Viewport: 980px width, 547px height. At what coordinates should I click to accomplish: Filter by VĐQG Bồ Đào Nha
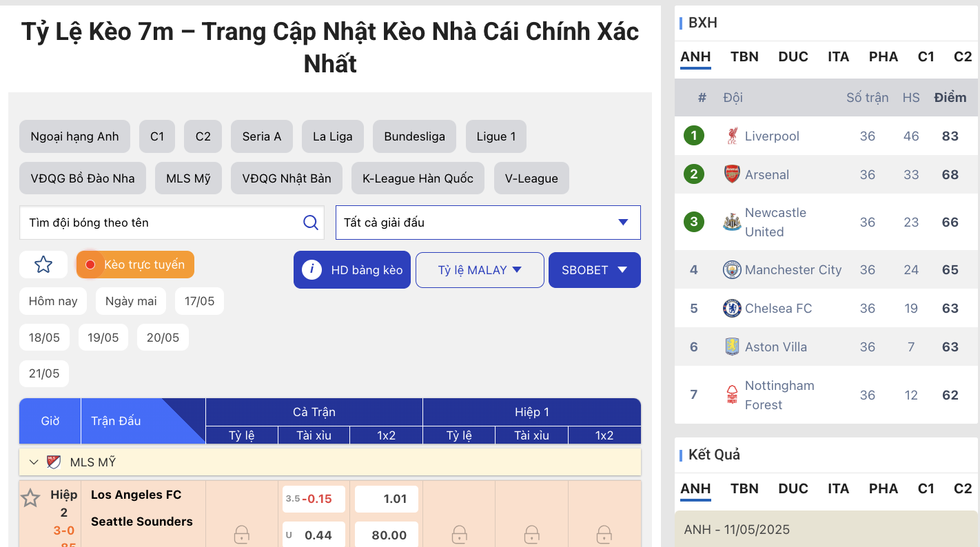83,178
